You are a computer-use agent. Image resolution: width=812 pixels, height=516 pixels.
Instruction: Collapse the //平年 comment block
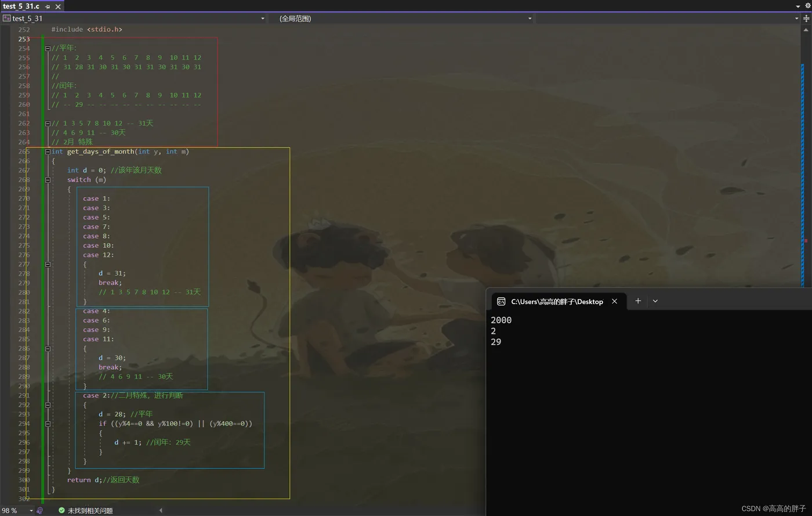point(48,48)
